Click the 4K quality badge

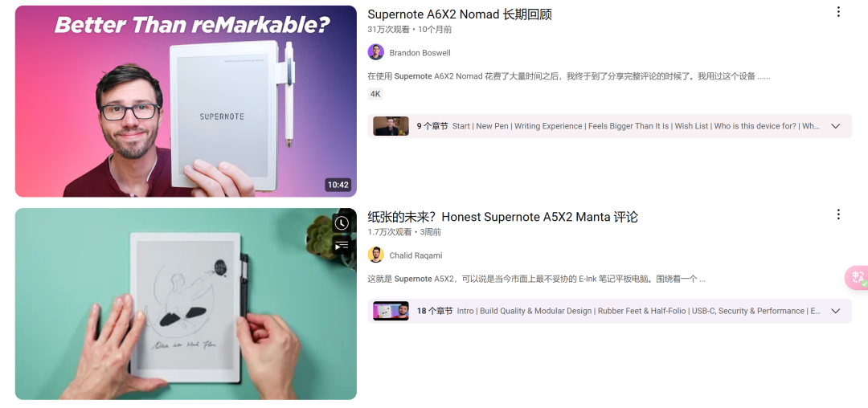(x=375, y=94)
